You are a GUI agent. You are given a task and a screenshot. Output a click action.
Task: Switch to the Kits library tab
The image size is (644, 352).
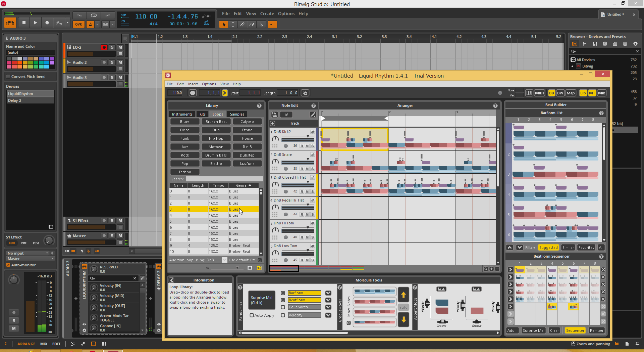203,114
